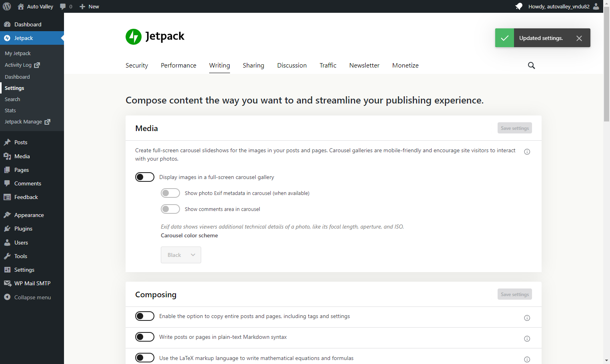The width and height of the screenshot is (610, 364).
Task: View comments bubble in admin bar
Action: pos(66,6)
